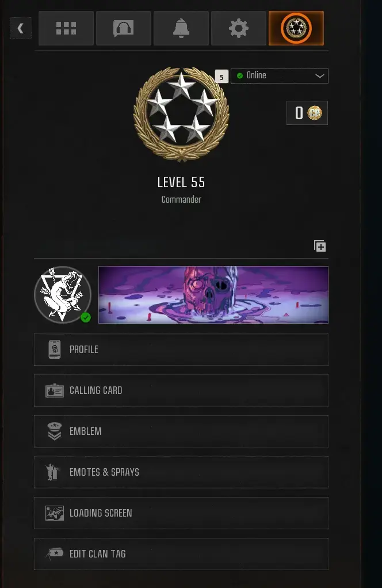Select the five-star profile rank tab
Image resolution: width=382 pixels, height=588 pixels.
[296, 28]
